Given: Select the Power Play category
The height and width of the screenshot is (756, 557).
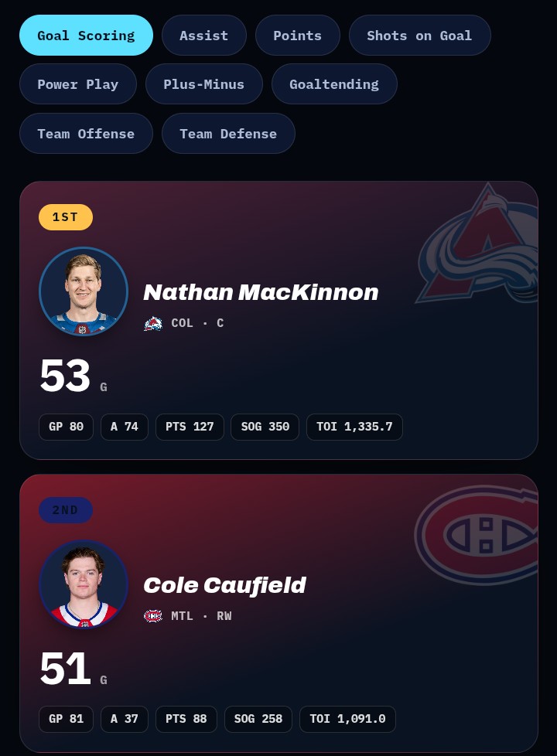Looking at the screenshot, I should point(78,84).
